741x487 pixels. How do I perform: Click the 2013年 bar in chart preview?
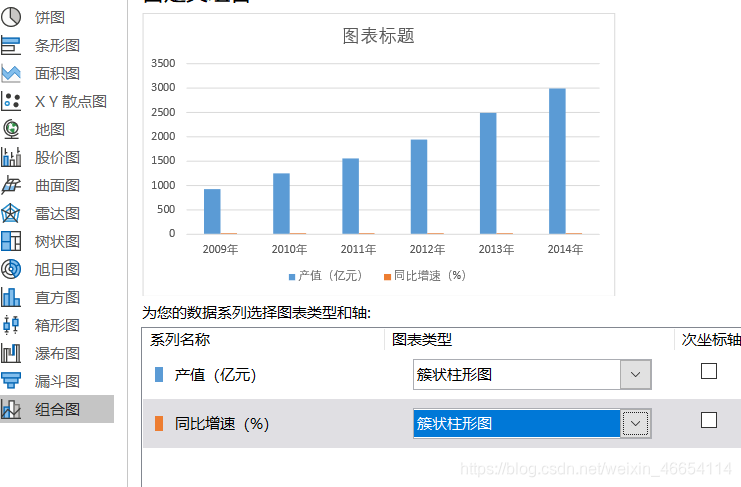pyautogui.click(x=488, y=173)
